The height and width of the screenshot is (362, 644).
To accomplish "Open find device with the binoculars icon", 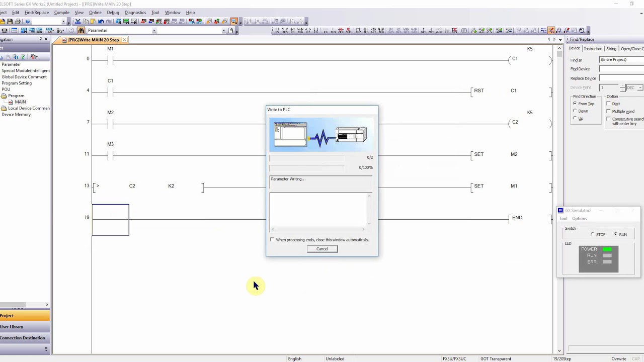I will tap(81, 30).
